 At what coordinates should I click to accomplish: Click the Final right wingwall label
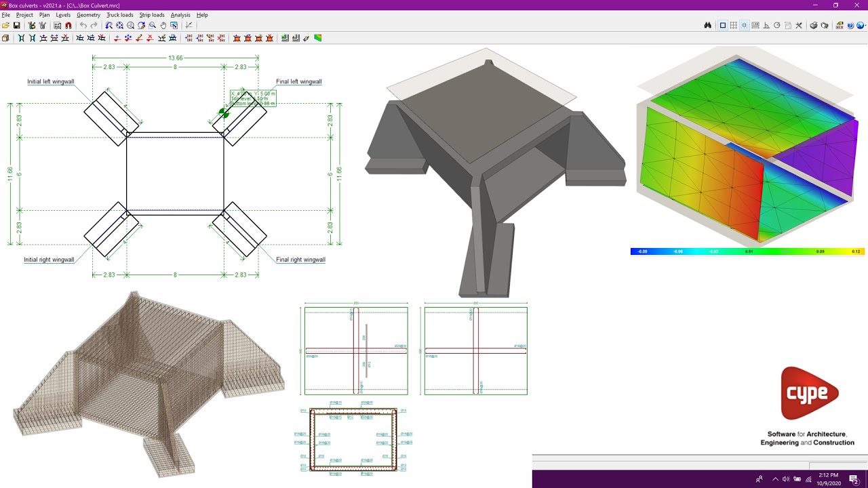pos(300,260)
